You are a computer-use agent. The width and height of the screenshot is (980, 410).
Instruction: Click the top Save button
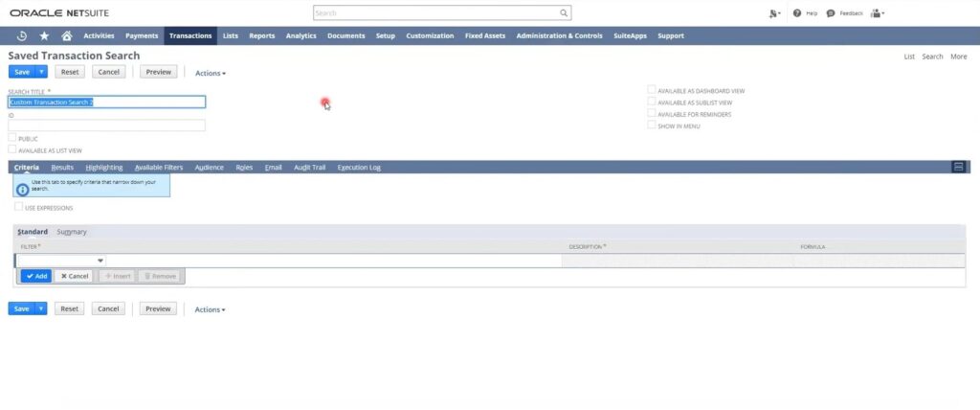[22, 72]
